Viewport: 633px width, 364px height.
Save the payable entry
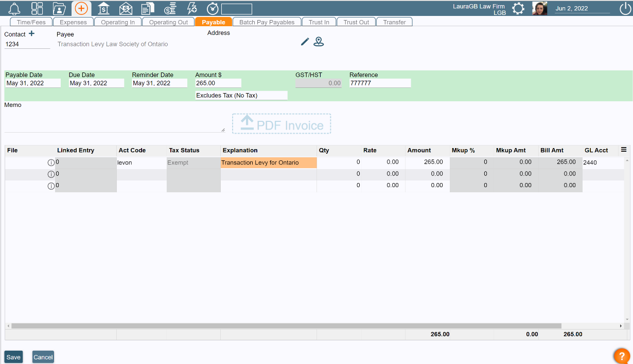pyautogui.click(x=13, y=356)
